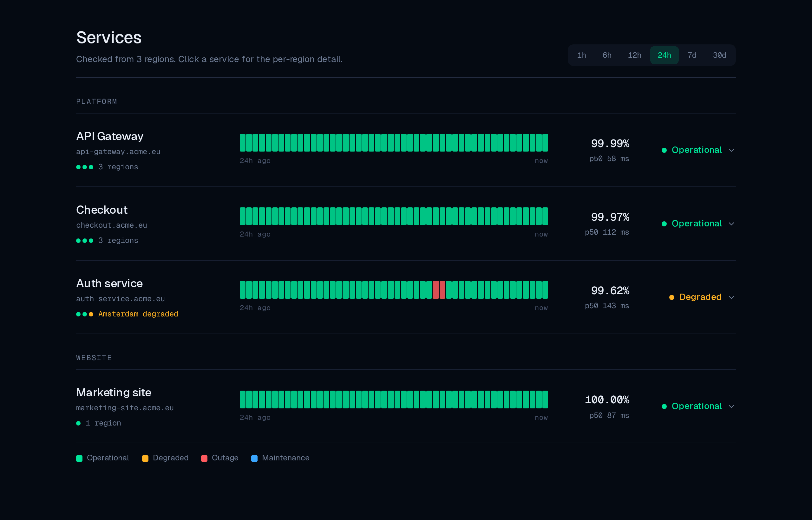
Task: Expand Marketing site row chevron
Action: click(x=731, y=406)
